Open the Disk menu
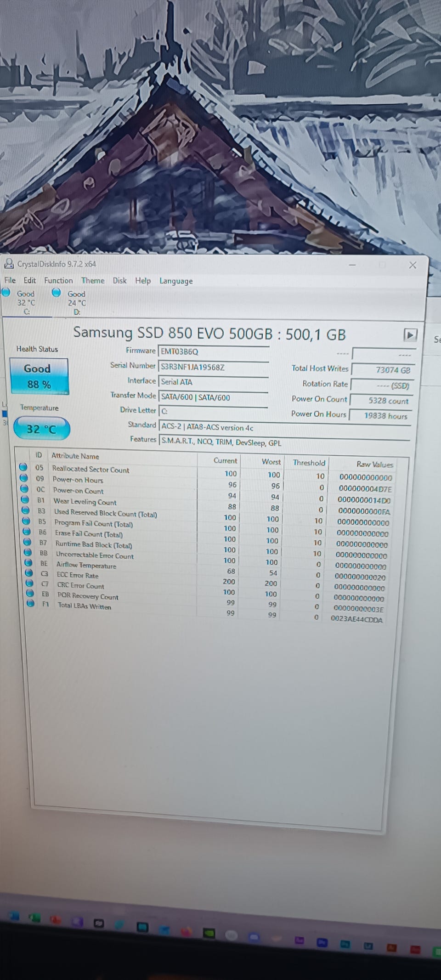Screen dimensions: 441x980 point(119,280)
